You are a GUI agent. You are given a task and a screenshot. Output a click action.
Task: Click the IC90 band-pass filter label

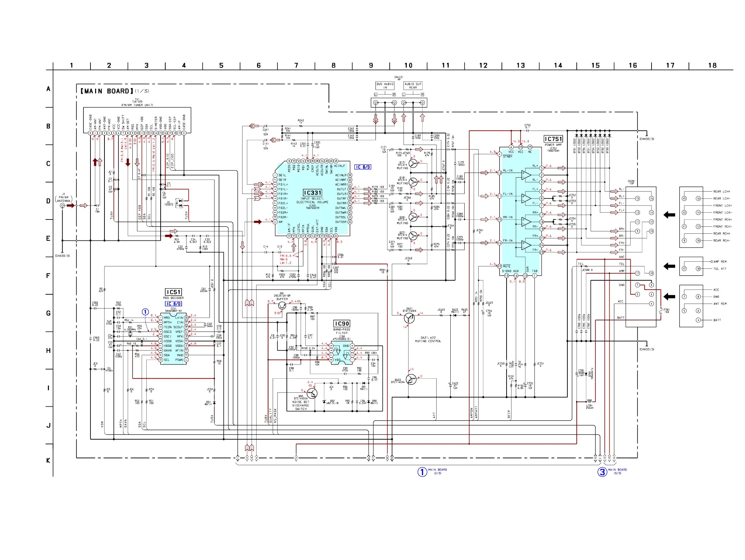coord(342,324)
